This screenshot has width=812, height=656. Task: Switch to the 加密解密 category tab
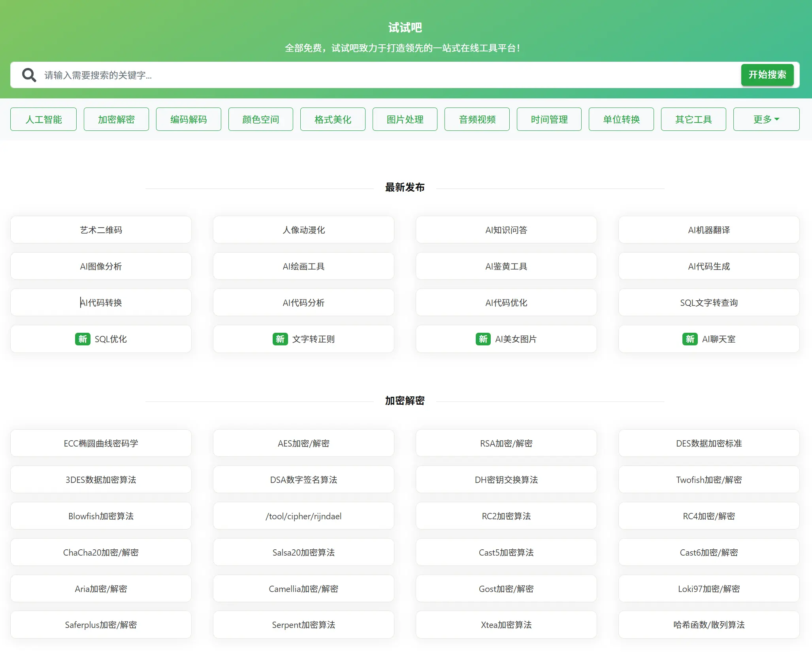pyautogui.click(x=116, y=119)
